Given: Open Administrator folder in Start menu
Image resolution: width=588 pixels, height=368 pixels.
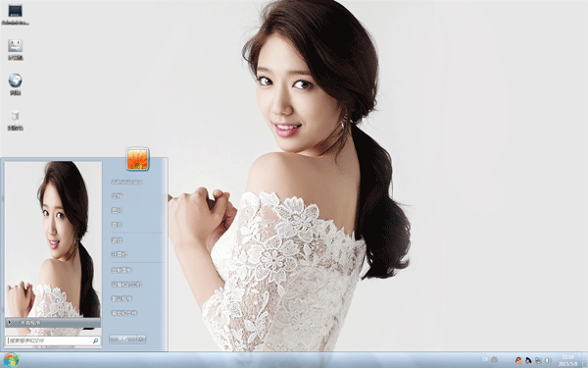Looking at the screenshot, I should coord(126,182).
